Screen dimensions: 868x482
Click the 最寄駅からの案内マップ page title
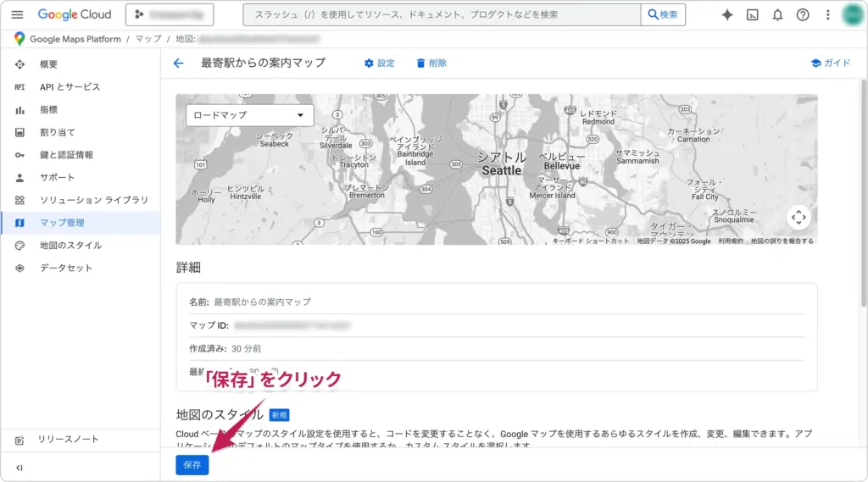(x=263, y=63)
